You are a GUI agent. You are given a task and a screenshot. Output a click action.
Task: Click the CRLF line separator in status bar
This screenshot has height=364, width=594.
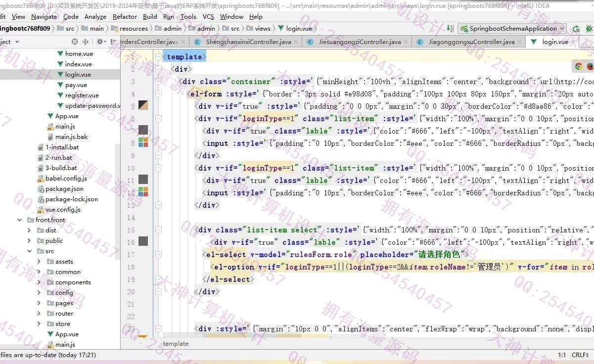(x=580, y=355)
